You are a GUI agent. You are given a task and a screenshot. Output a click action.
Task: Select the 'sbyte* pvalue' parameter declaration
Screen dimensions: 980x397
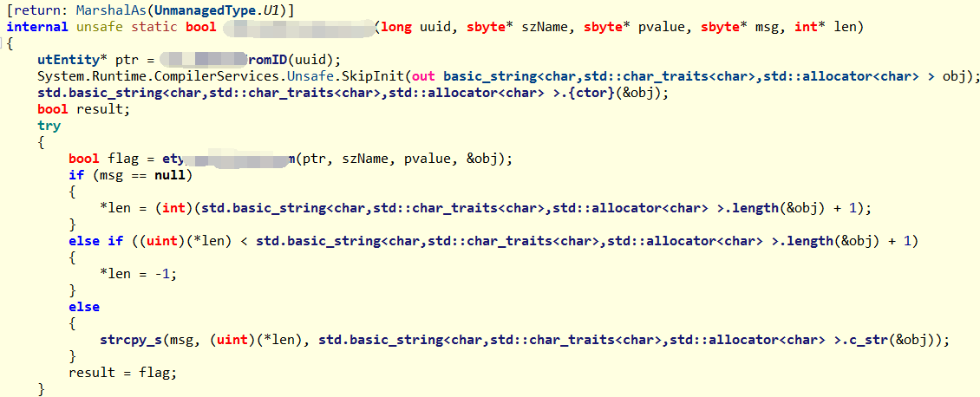click(x=634, y=27)
